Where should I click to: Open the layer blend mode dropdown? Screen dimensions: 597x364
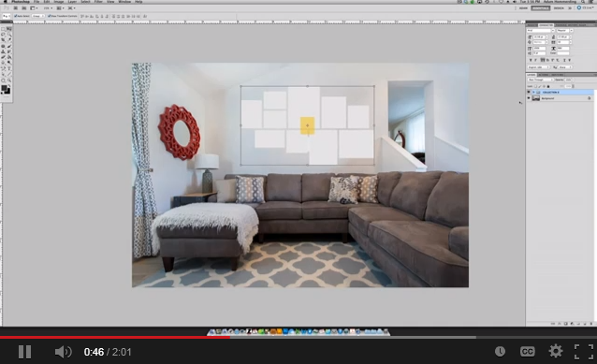(x=540, y=80)
